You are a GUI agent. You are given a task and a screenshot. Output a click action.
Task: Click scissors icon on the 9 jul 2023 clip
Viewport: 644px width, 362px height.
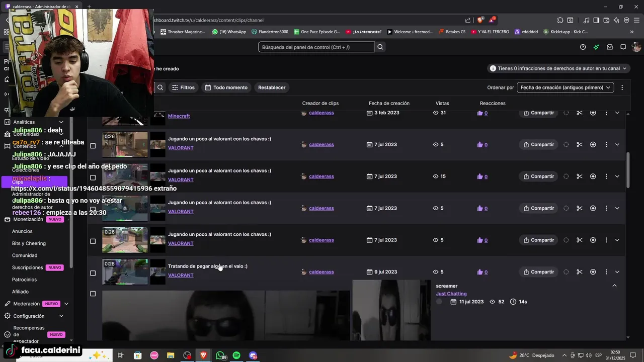tap(579, 272)
